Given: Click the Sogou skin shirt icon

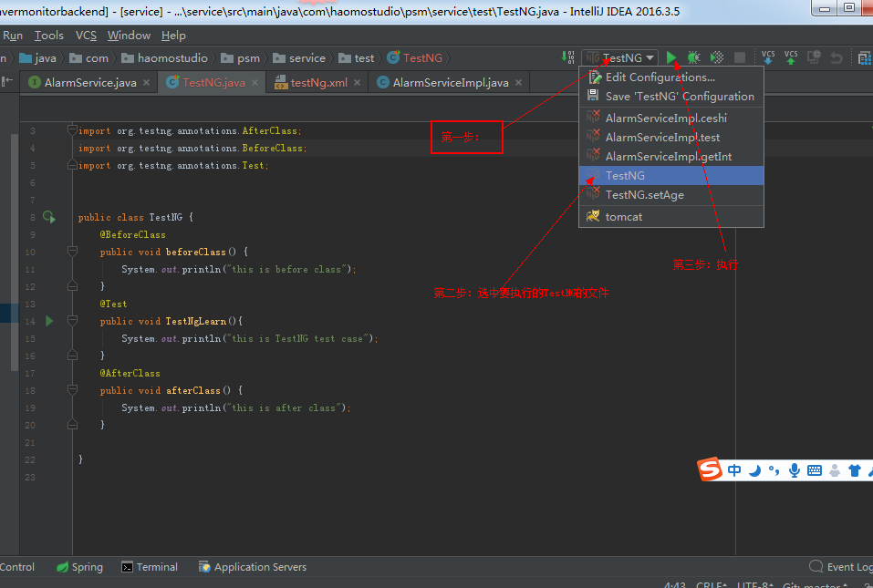Looking at the screenshot, I should click(855, 470).
